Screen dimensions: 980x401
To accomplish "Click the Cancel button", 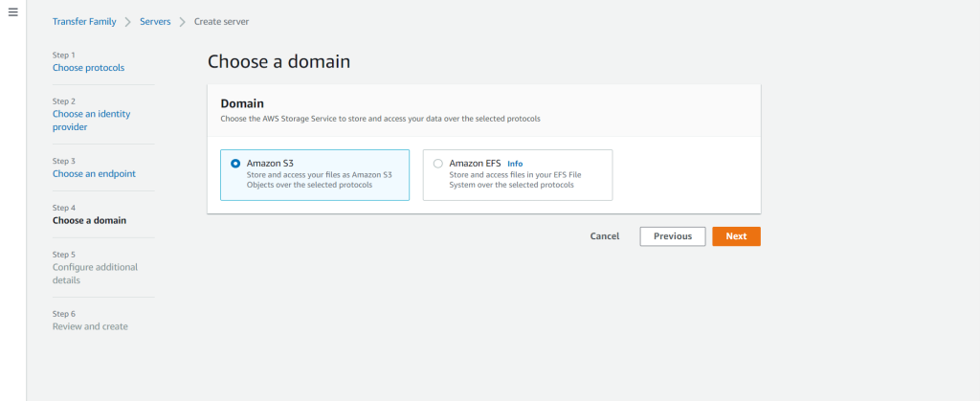I will (605, 236).
